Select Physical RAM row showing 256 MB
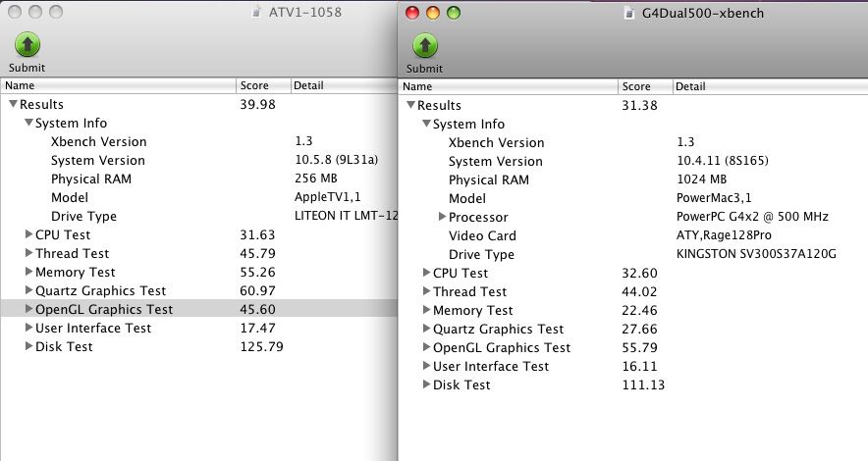 coord(198,179)
